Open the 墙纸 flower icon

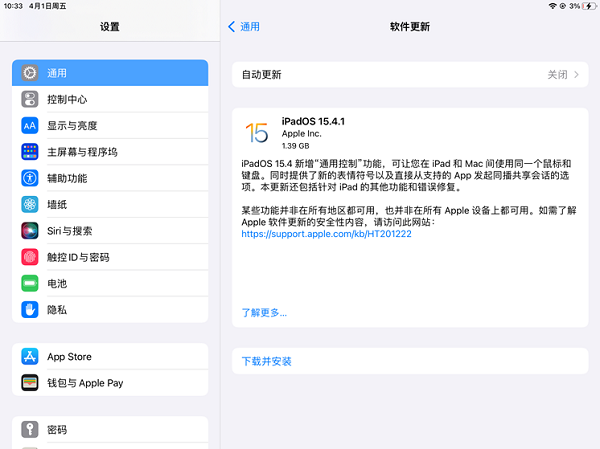pyautogui.click(x=30, y=204)
